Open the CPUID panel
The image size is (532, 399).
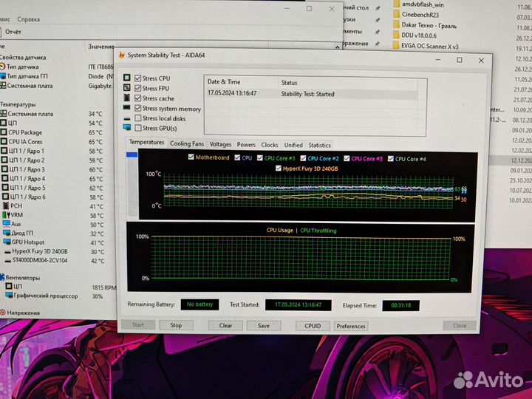tap(313, 326)
